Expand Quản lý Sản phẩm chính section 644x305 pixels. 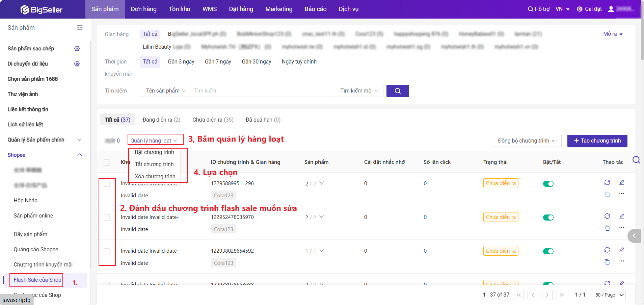coord(80,140)
